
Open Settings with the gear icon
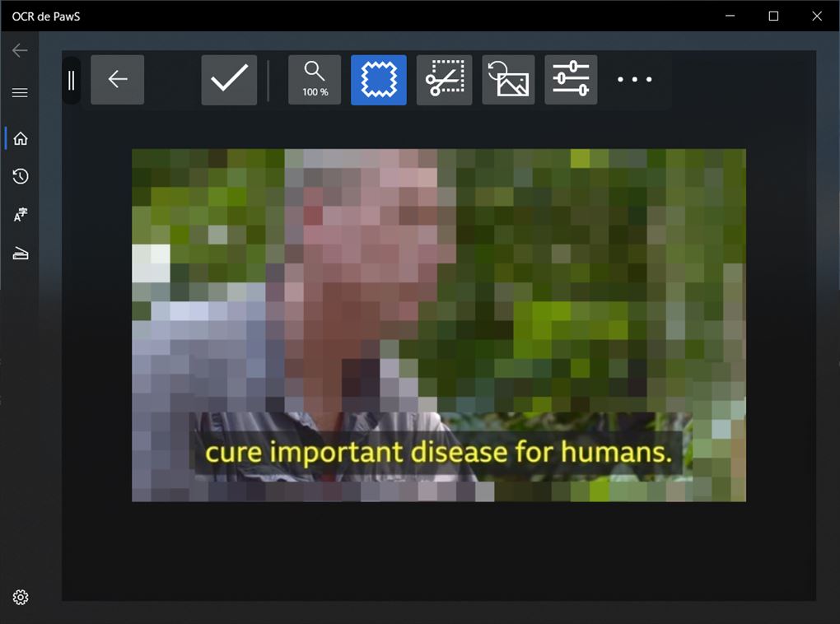[21, 598]
